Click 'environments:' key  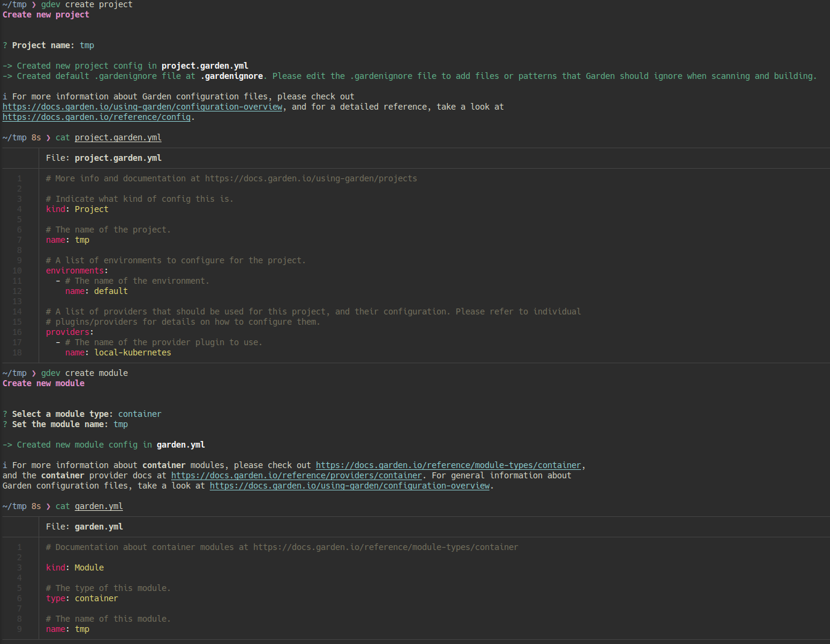pyautogui.click(x=77, y=270)
